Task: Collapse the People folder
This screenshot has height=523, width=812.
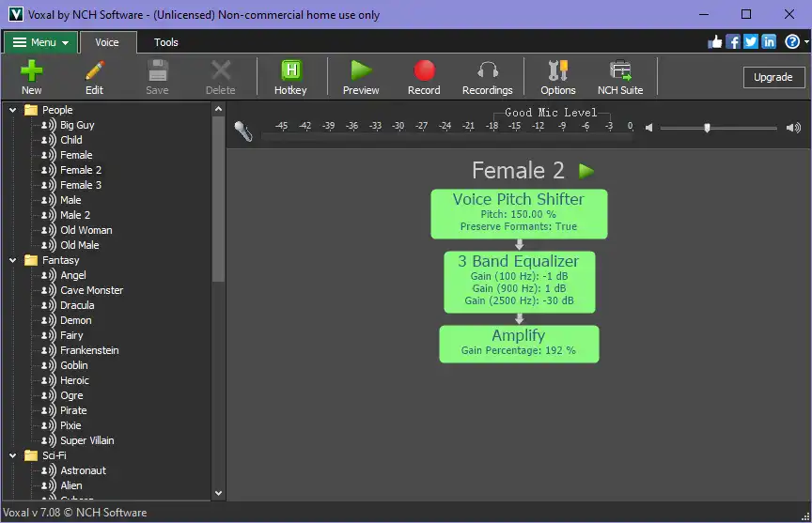Action: click(13, 110)
